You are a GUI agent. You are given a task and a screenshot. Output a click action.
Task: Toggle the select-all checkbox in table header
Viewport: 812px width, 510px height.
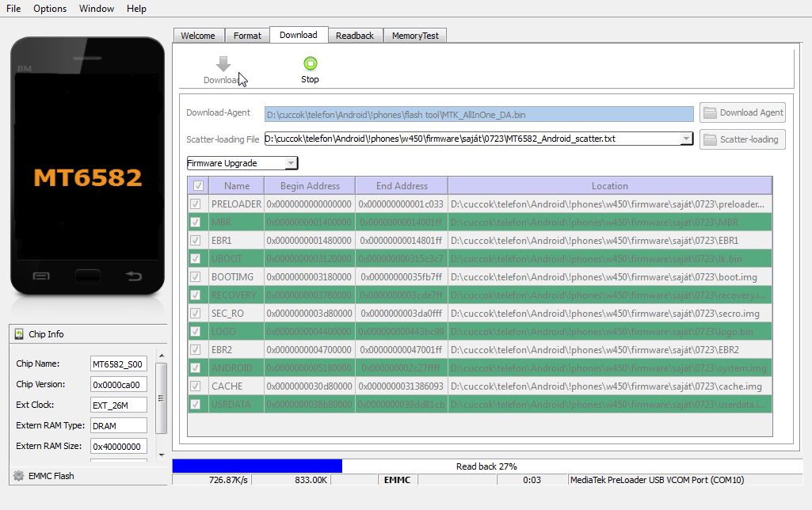coord(198,185)
